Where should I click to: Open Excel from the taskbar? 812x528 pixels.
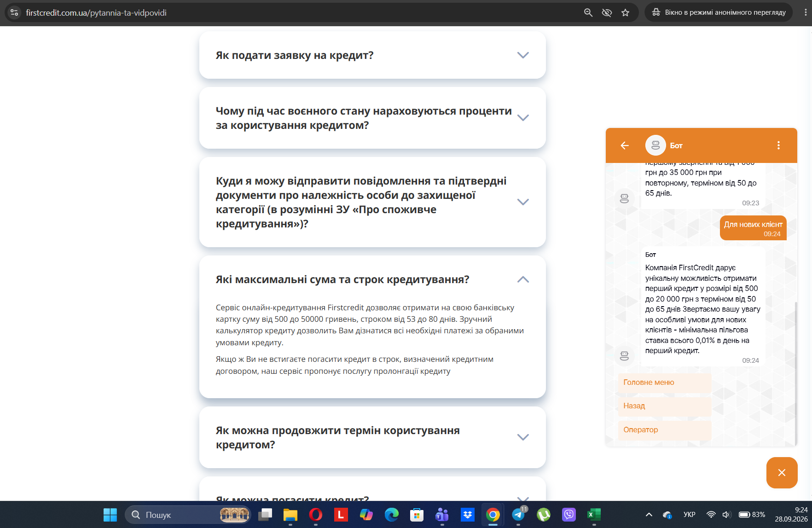click(594, 515)
